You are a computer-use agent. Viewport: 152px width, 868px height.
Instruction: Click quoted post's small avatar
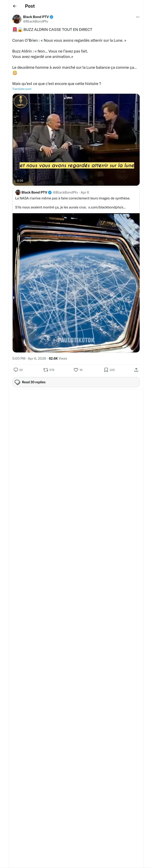(18, 192)
